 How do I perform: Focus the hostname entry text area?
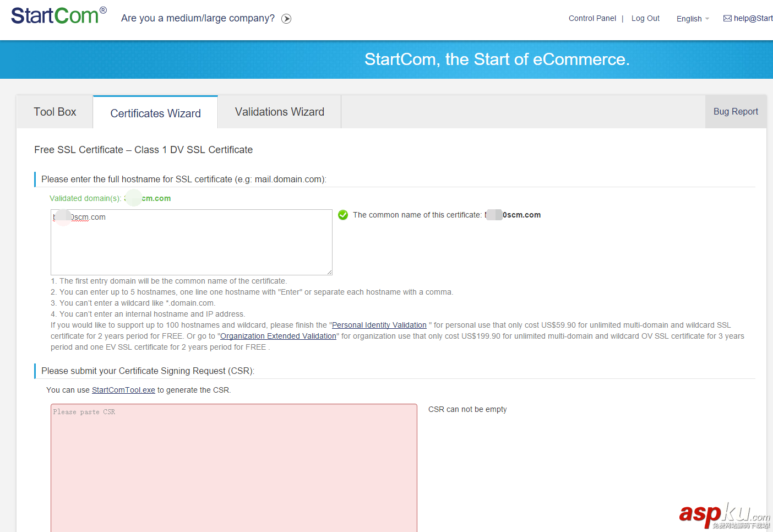point(191,245)
